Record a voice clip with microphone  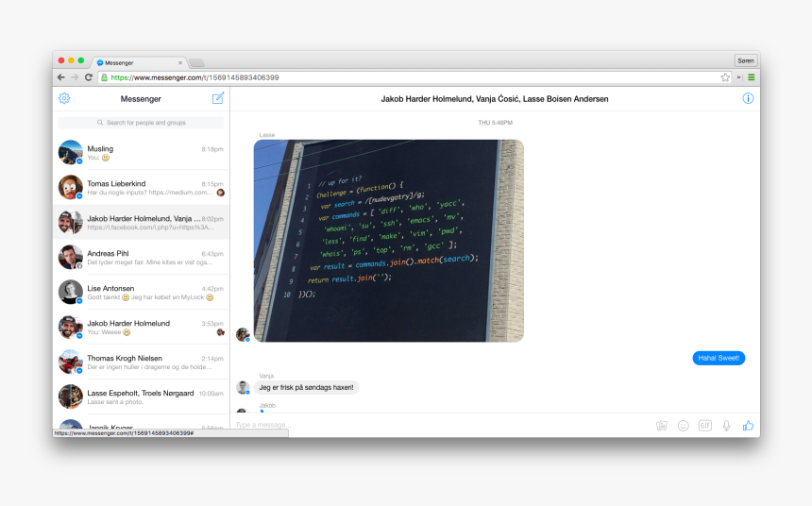coord(726,426)
